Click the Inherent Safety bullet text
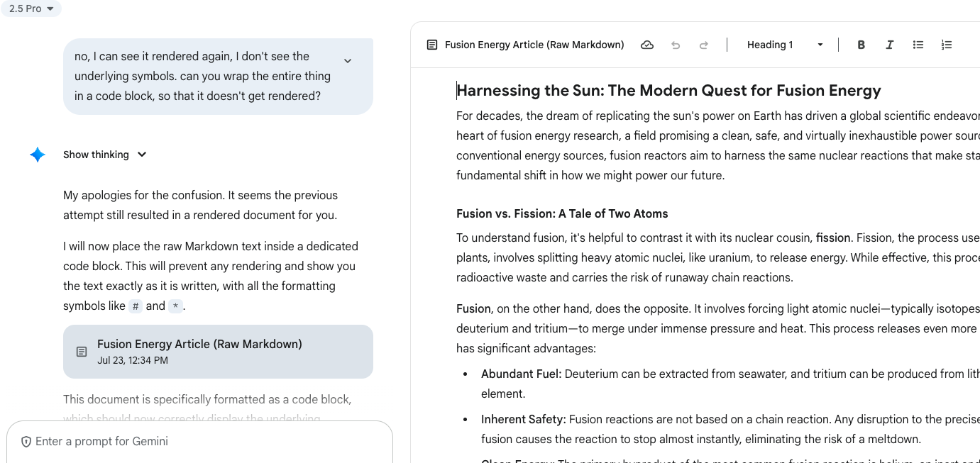980x463 pixels. (x=523, y=419)
